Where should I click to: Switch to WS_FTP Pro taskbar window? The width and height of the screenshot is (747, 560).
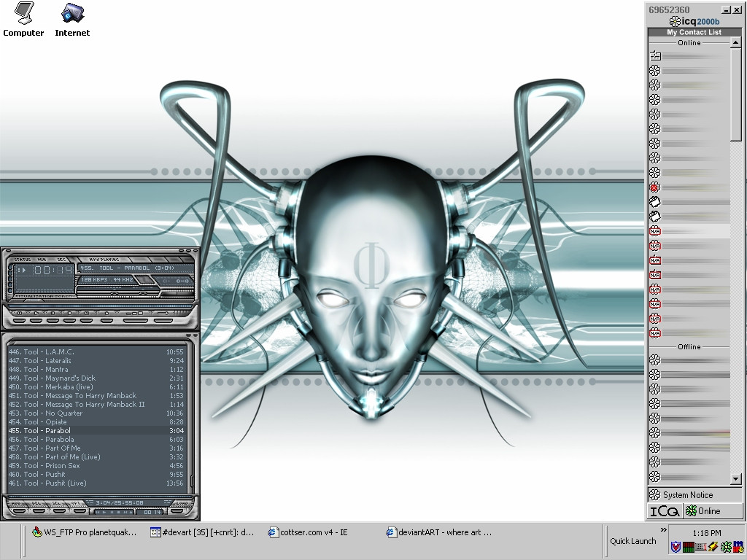[85, 532]
